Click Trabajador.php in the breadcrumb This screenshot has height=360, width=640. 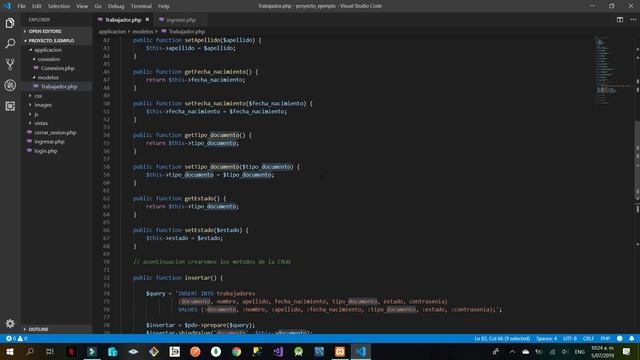point(183,31)
